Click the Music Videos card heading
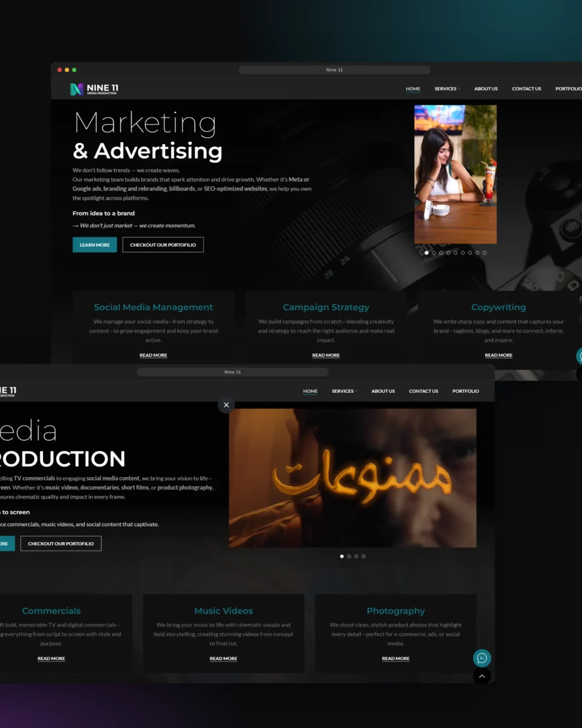Screen dimensions: 582x728 (223, 611)
